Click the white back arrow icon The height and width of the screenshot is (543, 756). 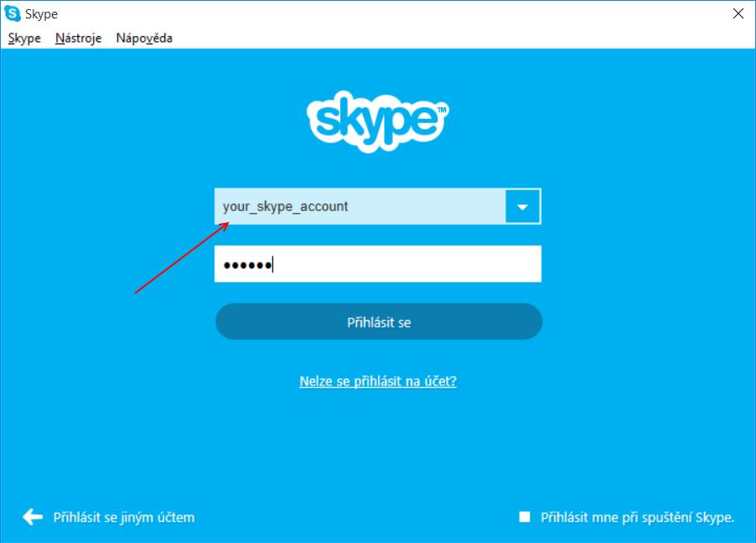pyautogui.click(x=33, y=517)
